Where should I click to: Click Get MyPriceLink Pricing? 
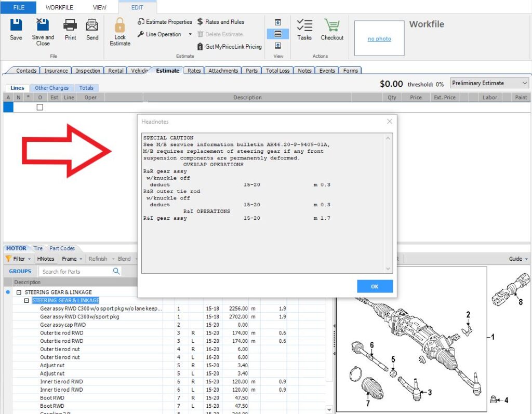pyautogui.click(x=229, y=47)
